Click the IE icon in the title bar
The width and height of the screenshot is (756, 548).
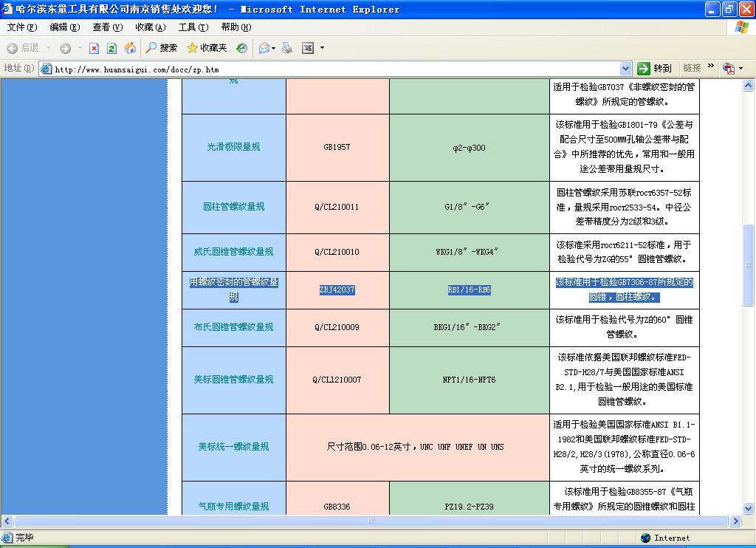pos(7,9)
